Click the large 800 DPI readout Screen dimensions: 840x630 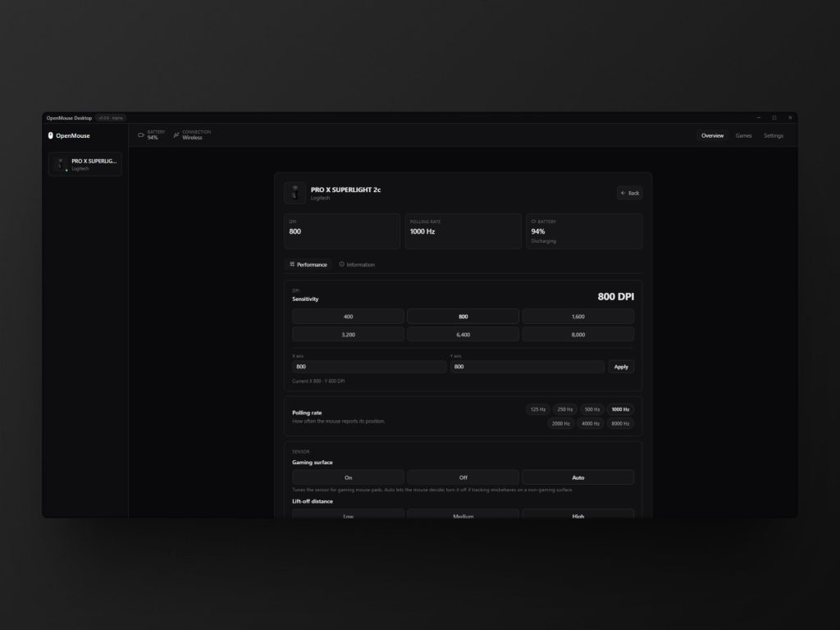[615, 296]
